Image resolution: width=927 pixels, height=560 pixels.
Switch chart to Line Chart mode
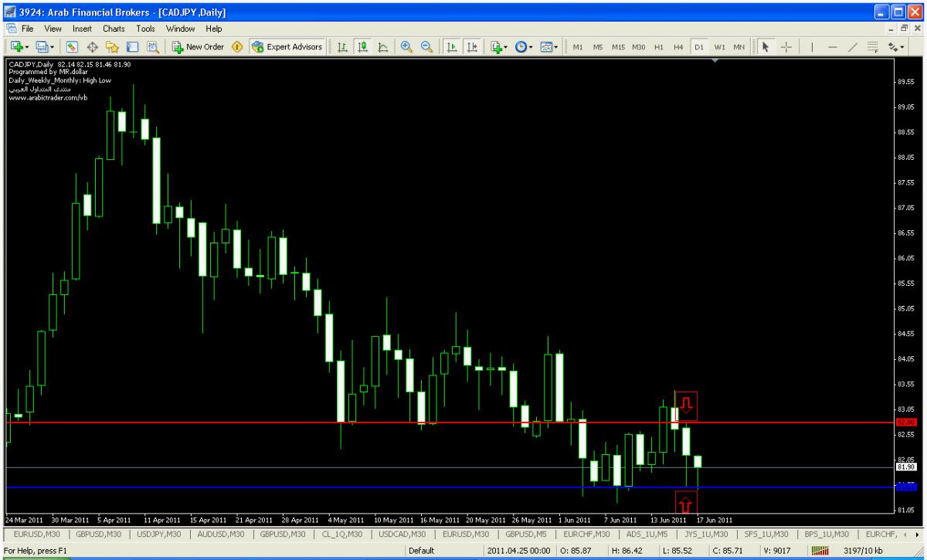(382, 47)
